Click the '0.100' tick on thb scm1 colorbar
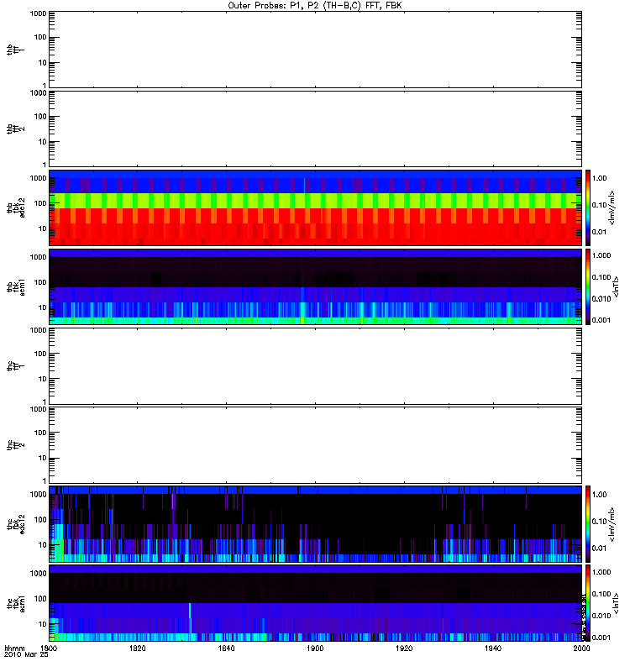 pyautogui.click(x=601, y=277)
